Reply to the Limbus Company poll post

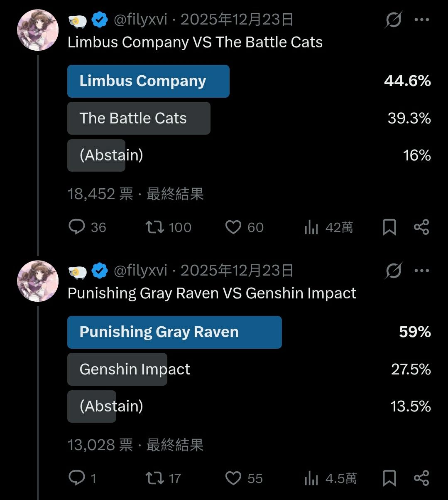point(77,227)
